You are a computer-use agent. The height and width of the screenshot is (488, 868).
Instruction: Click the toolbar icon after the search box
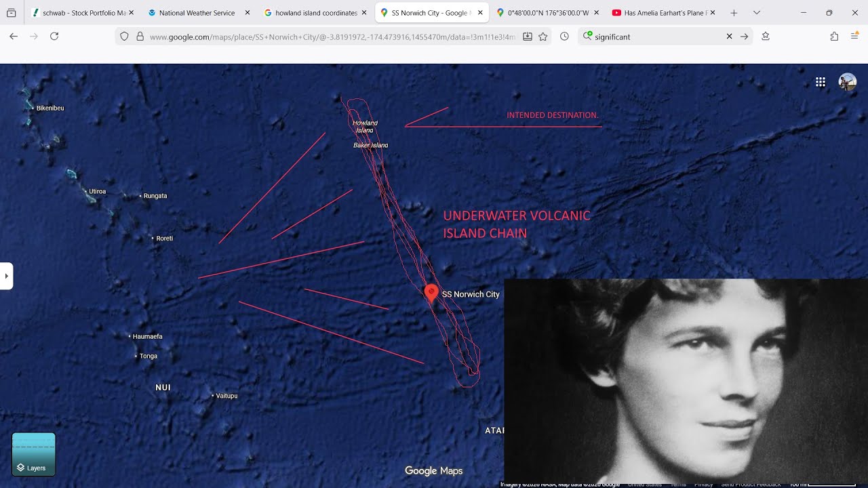click(x=766, y=37)
